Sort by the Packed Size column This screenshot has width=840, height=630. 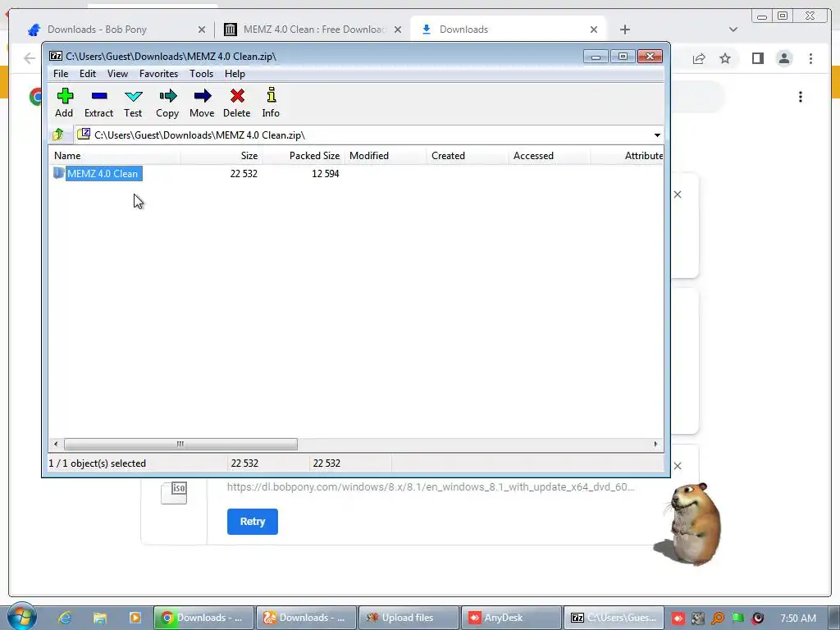(304, 156)
